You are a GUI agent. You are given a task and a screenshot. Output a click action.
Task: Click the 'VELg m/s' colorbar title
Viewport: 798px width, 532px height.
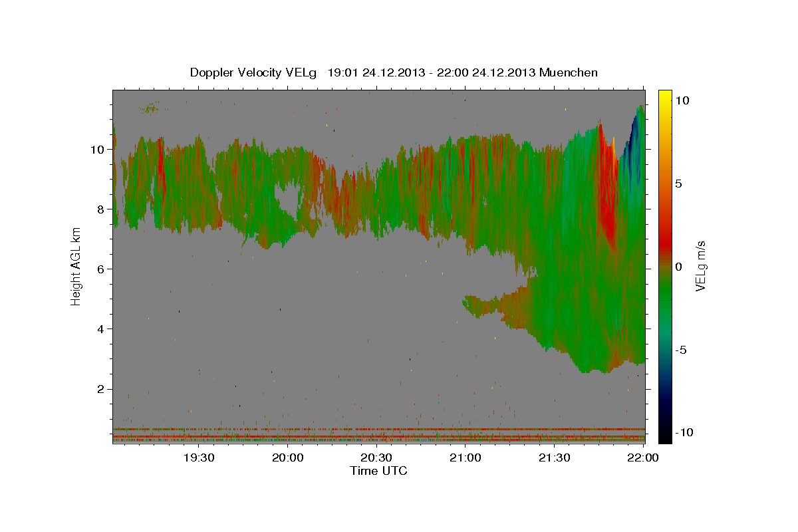[701, 266]
